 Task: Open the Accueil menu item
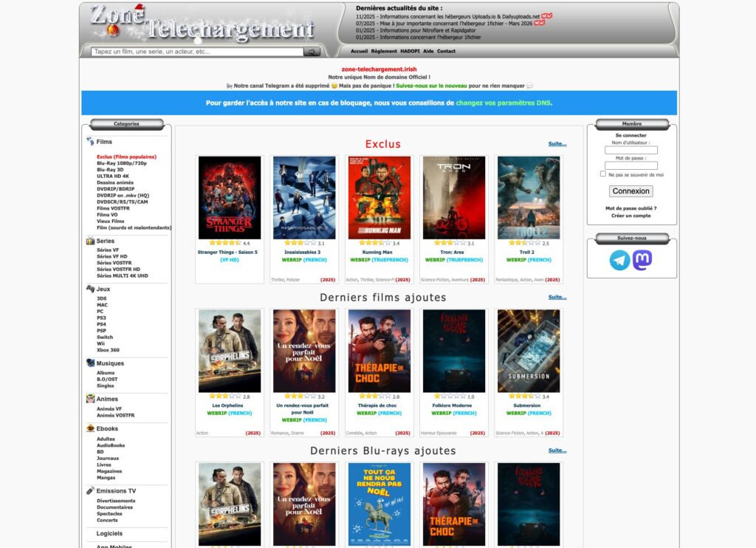(x=360, y=51)
